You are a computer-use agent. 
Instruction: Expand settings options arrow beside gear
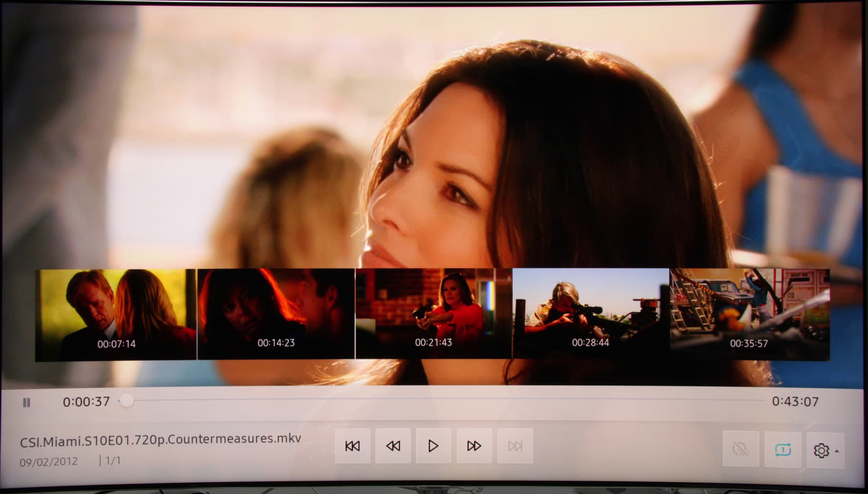click(x=837, y=451)
